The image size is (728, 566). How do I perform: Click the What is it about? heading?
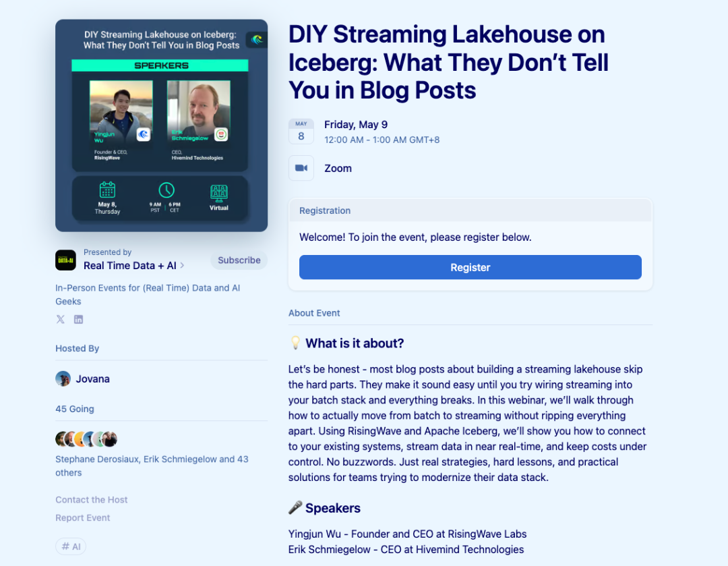355,343
